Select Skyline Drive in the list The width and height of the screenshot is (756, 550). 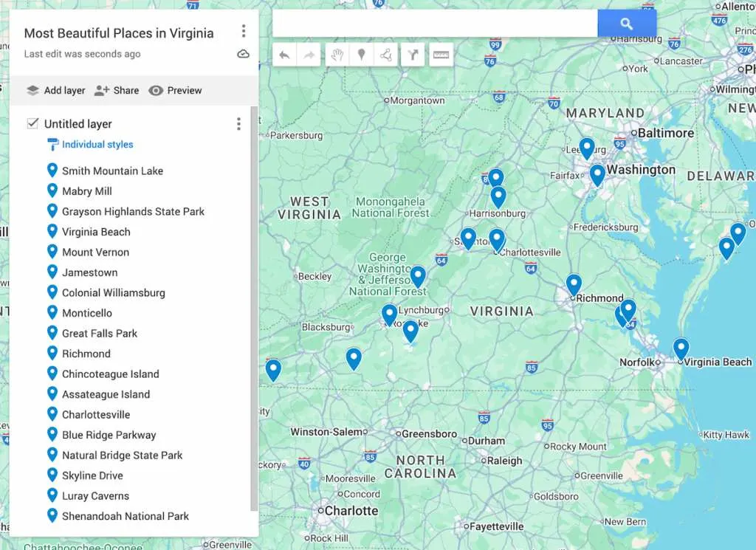click(x=92, y=475)
